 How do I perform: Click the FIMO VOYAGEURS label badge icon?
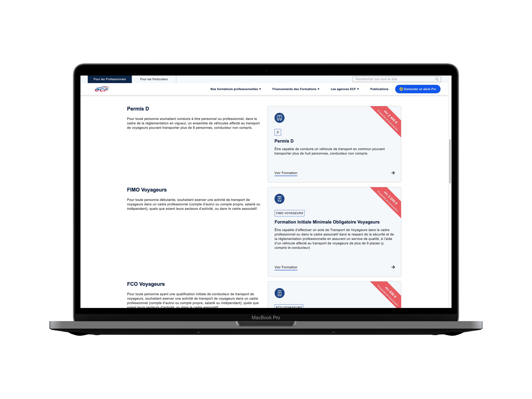tap(289, 213)
